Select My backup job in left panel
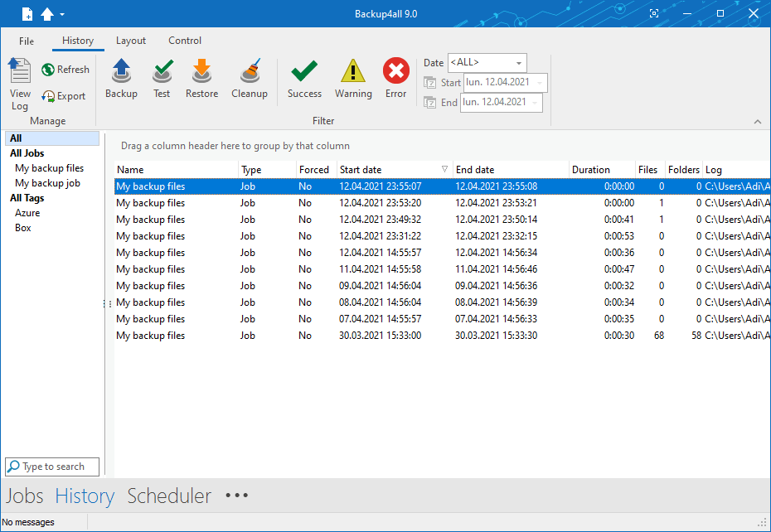Image resolution: width=771 pixels, height=532 pixels. click(47, 183)
